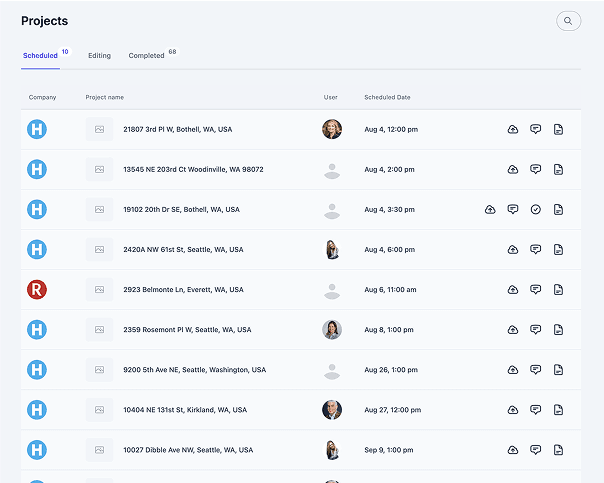
Task: Click date Aug 27, 12:00 pm
Action: 393,410
